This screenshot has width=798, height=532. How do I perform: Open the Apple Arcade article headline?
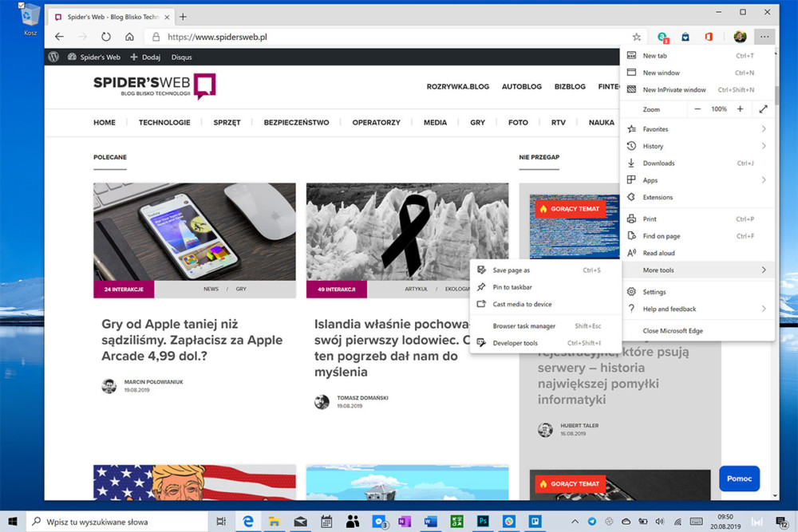pos(192,340)
